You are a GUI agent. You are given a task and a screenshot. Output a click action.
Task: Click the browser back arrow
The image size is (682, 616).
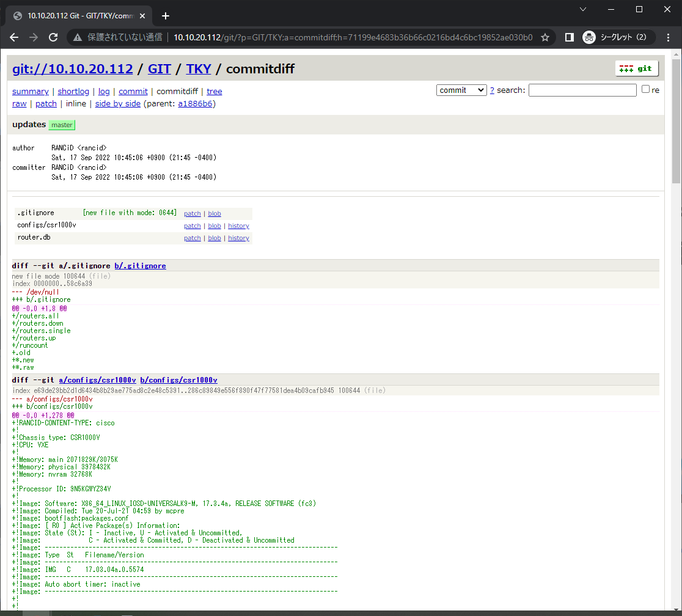[14, 37]
